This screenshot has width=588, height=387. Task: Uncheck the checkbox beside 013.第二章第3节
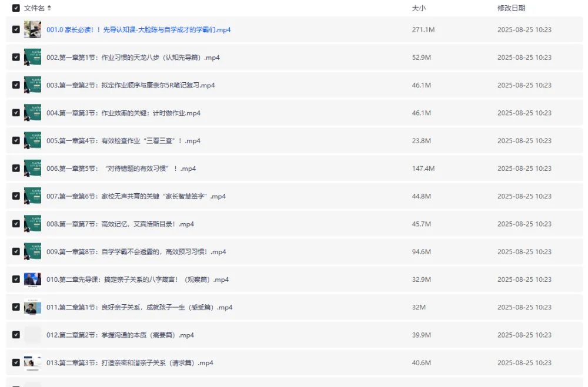pyautogui.click(x=17, y=362)
